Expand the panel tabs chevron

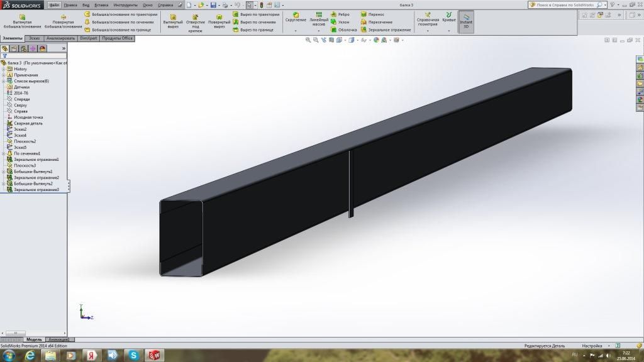coord(64,48)
